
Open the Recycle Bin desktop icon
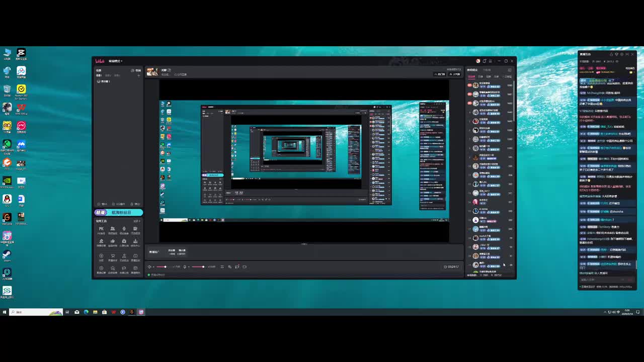coord(7,90)
